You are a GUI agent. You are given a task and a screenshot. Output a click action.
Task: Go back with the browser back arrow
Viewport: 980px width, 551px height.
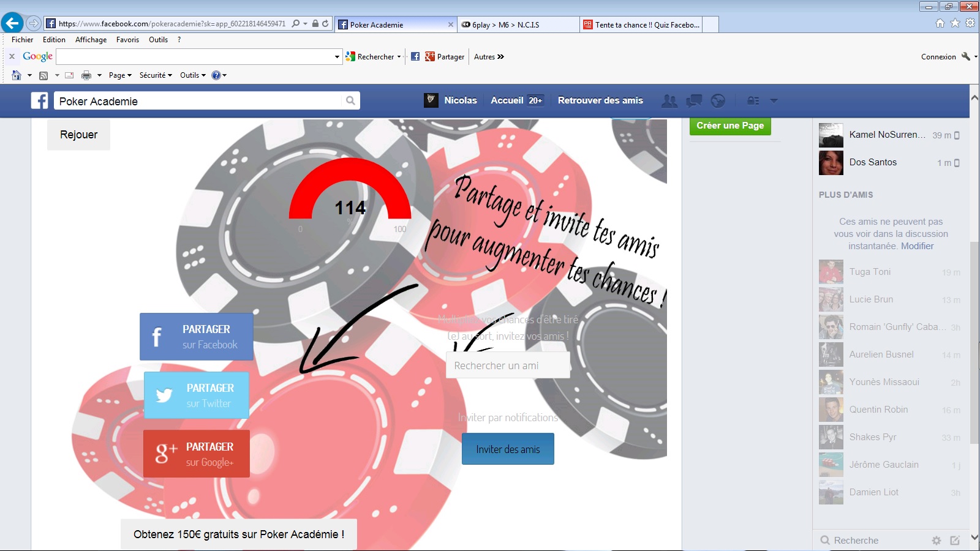[x=12, y=23]
